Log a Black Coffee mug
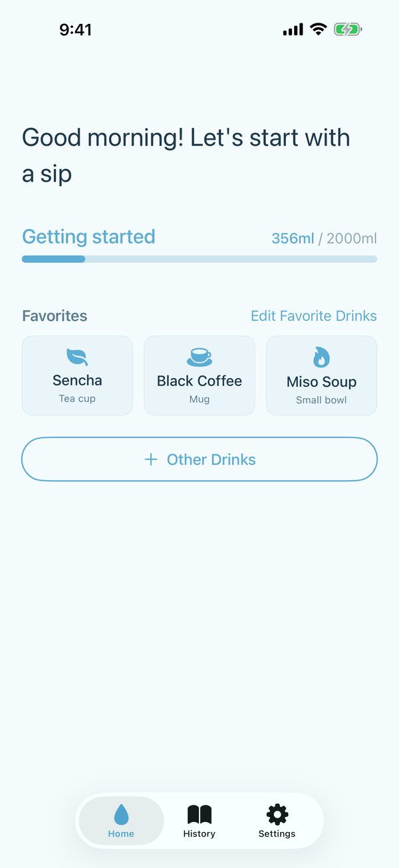This screenshot has width=399, height=868. coord(199,375)
